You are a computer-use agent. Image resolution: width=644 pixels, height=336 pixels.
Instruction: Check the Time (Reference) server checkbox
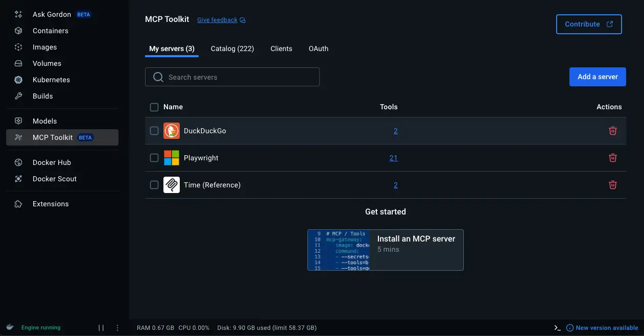click(154, 185)
